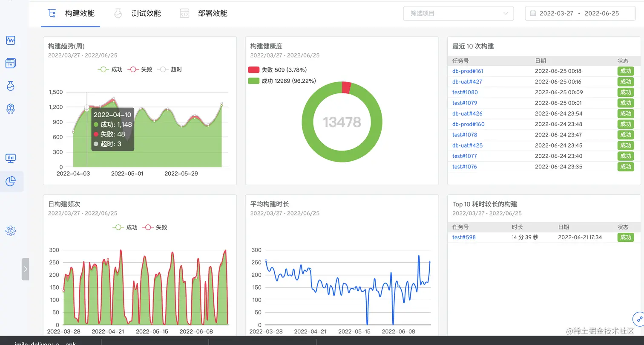Open build task db-uat#426
The width and height of the screenshot is (644, 345).
pos(467,113)
